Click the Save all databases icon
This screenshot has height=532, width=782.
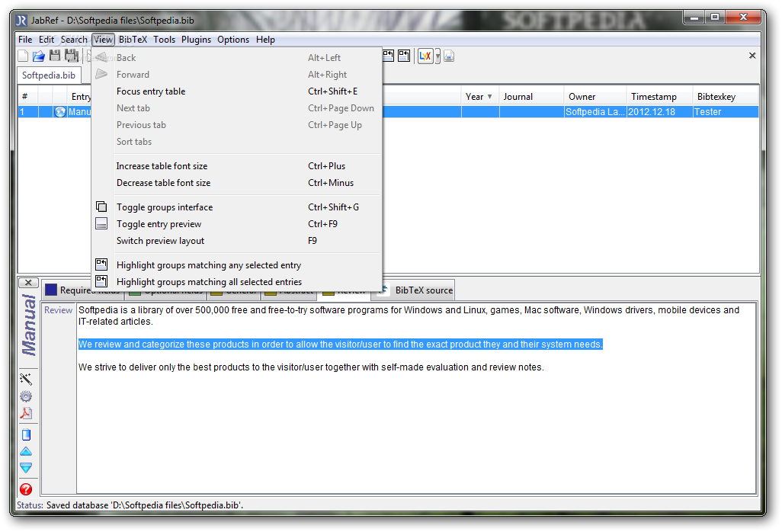point(72,56)
